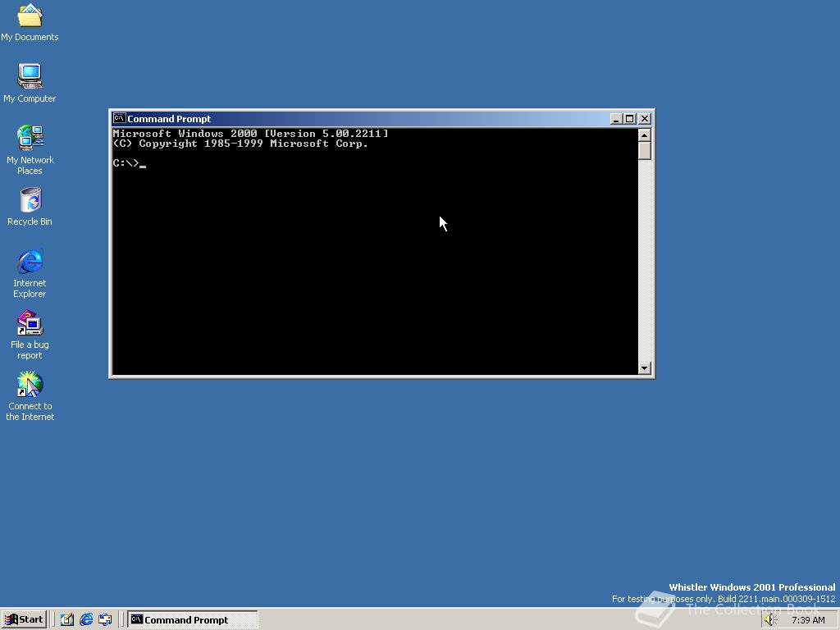Click the 'Microsoft Windows 2000 [Version 5.00.2211]' line
The image size is (840, 630).
[x=250, y=134]
